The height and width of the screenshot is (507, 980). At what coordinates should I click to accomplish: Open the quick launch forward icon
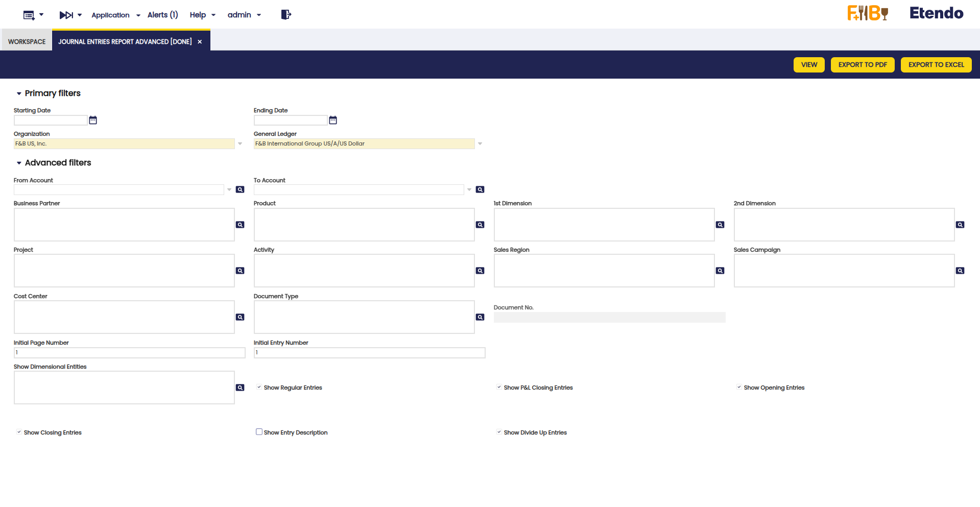(66, 15)
